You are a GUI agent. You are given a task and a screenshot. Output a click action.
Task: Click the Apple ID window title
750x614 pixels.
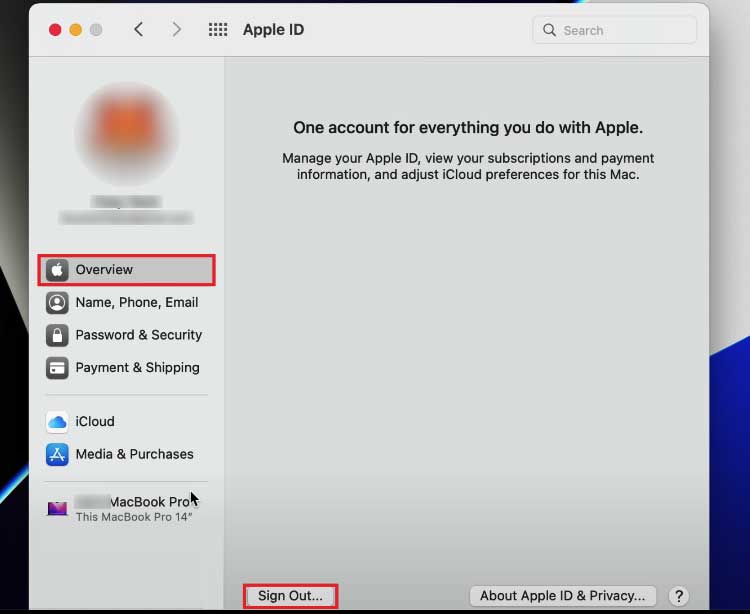point(273,30)
